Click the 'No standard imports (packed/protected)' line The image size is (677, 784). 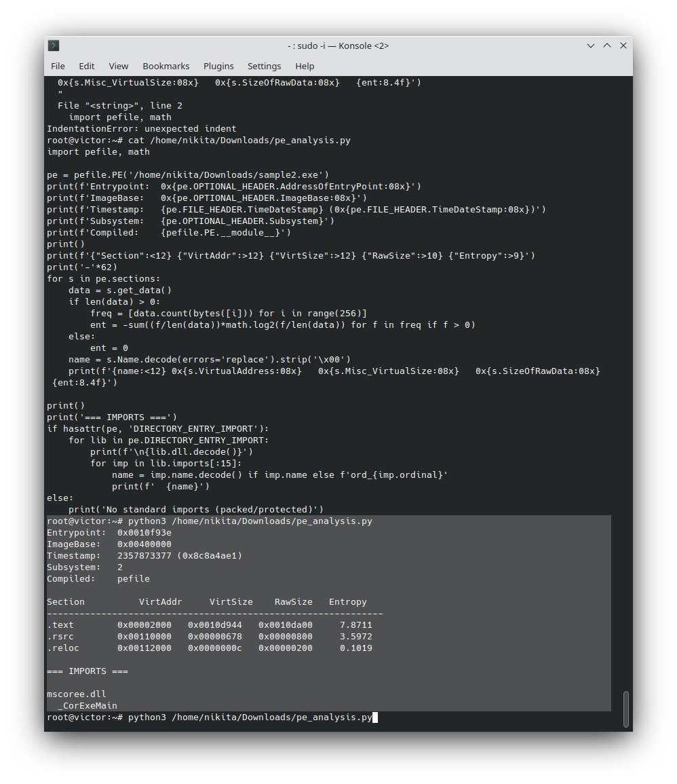[x=196, y=510]
